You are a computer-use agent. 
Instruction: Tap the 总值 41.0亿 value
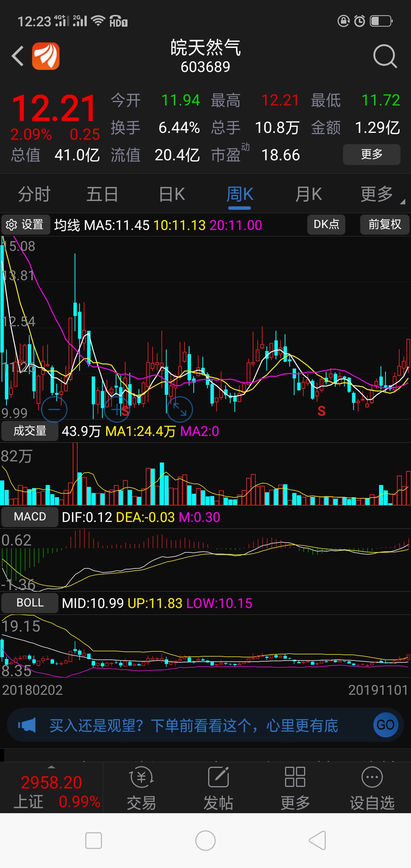[77, 155]
